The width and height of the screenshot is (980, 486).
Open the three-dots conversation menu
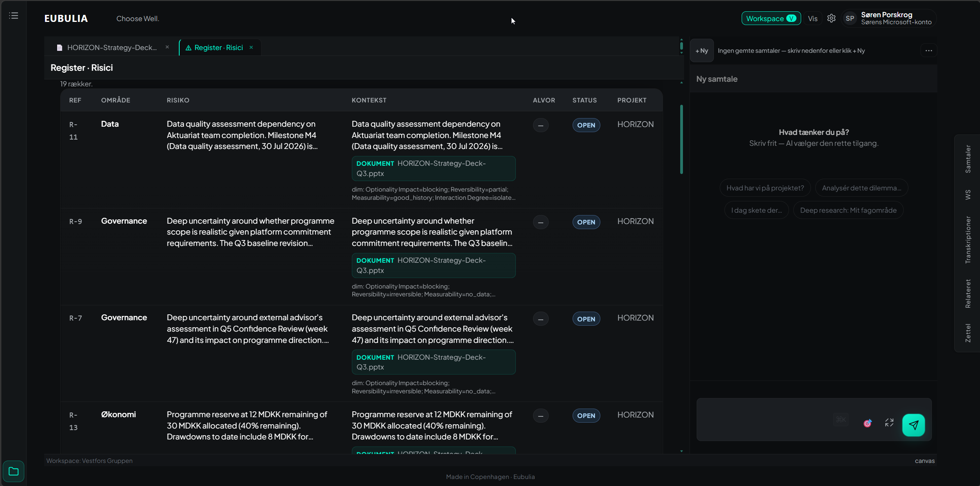point(929,50)
